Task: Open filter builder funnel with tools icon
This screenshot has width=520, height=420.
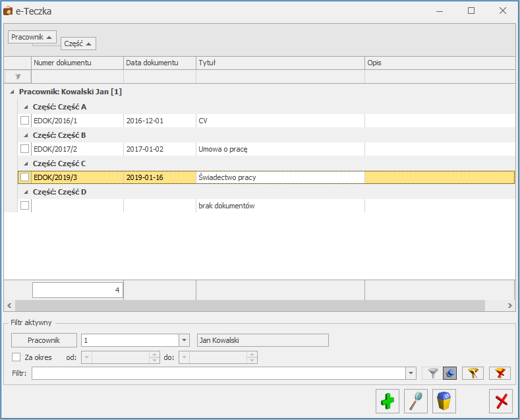Action: coord(473,373)
